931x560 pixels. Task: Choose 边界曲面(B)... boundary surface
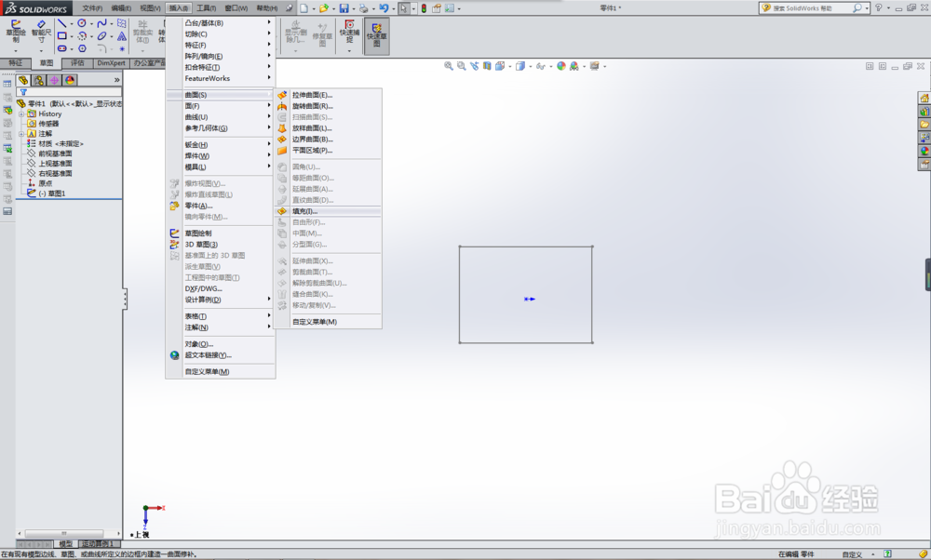pos(328,140)
